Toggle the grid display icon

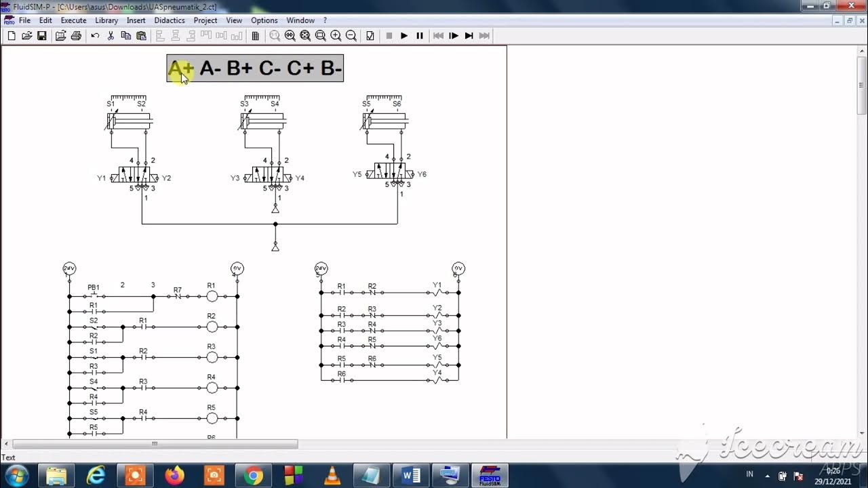[255, 36]
